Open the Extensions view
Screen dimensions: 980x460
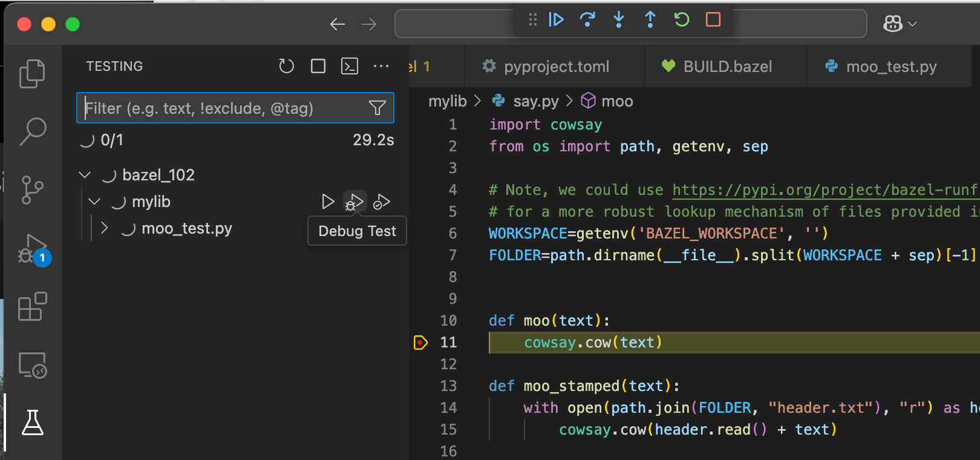click(33, 306)
